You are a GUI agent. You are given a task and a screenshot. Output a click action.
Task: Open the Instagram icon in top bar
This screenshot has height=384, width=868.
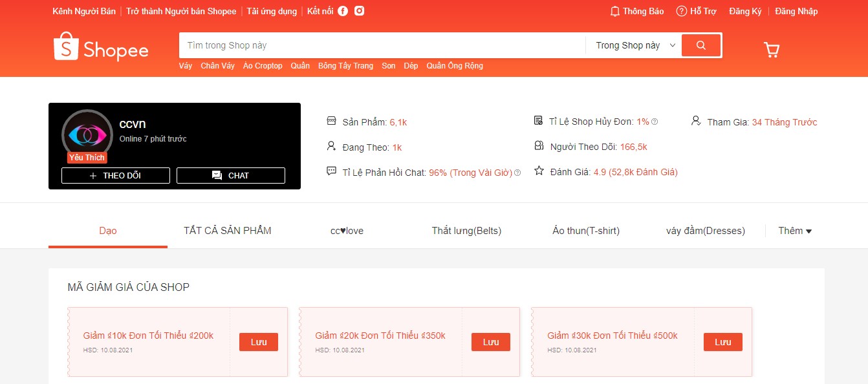point(359,11)
